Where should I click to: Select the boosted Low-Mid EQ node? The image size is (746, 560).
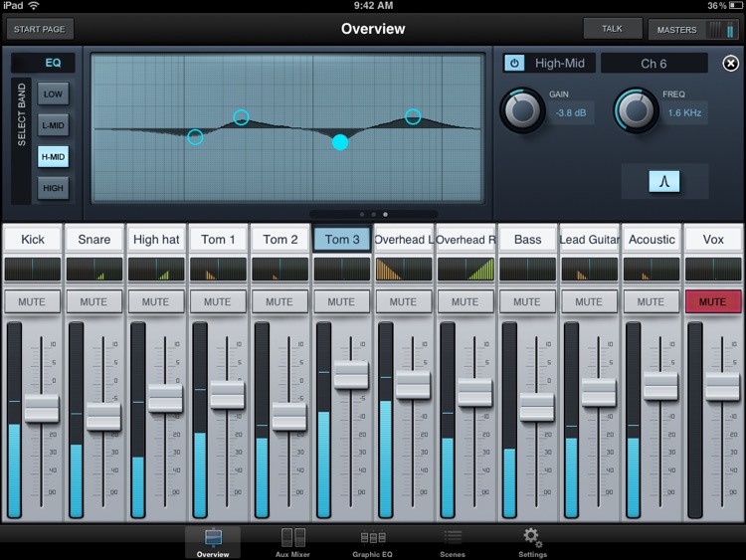tap(242, 117)
